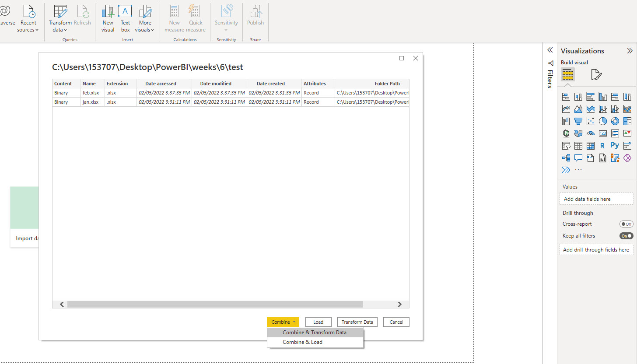Choose the Clustered column chart visual

click(x=603, y=97)
